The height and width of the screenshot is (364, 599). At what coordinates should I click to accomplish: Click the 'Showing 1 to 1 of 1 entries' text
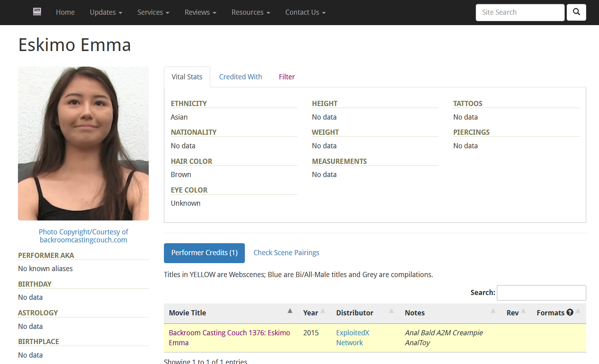click(x=205, y=361)
